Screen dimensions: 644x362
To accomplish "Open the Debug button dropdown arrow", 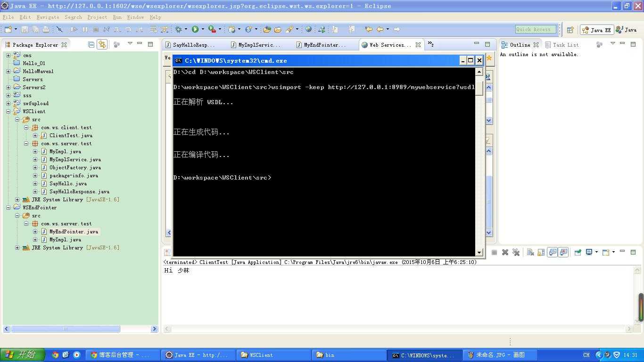I will click(186, 29).
